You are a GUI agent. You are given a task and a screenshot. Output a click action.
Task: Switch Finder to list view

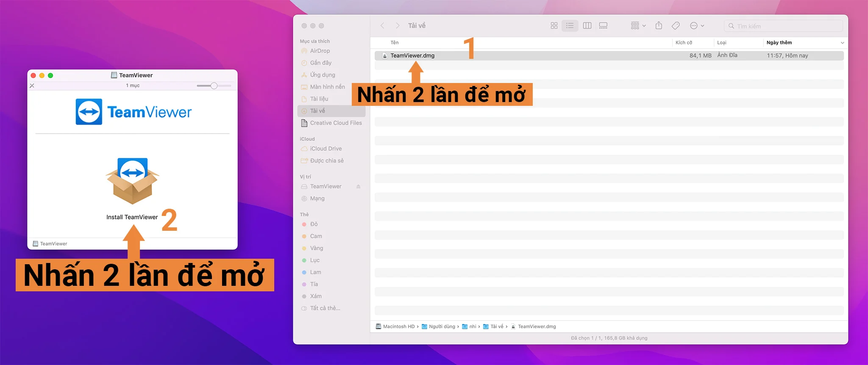tap(570, 26)
